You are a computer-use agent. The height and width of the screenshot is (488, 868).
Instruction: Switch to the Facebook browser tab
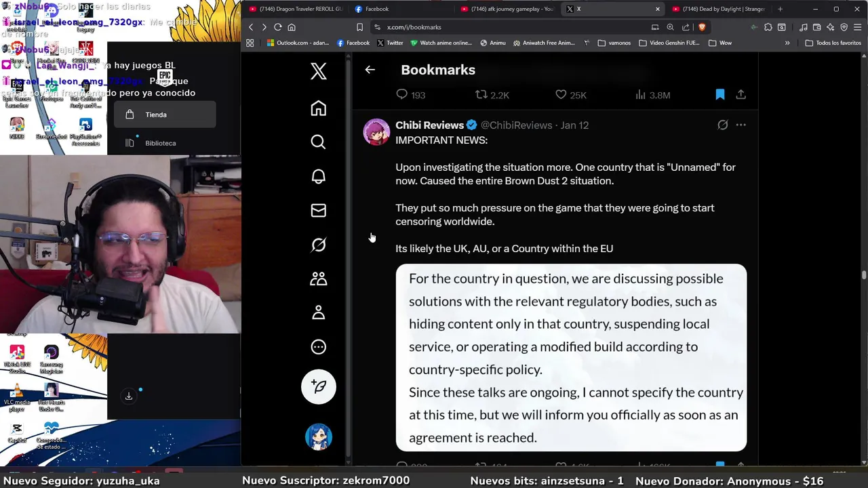[401, 9]
